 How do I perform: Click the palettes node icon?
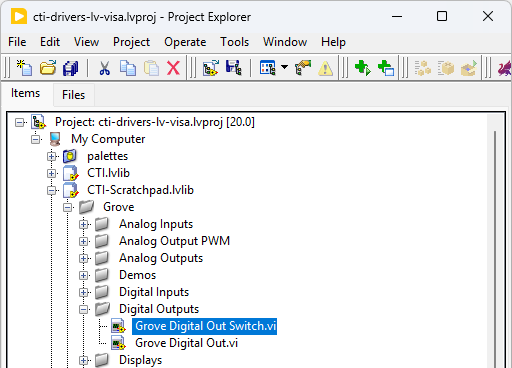70,156
